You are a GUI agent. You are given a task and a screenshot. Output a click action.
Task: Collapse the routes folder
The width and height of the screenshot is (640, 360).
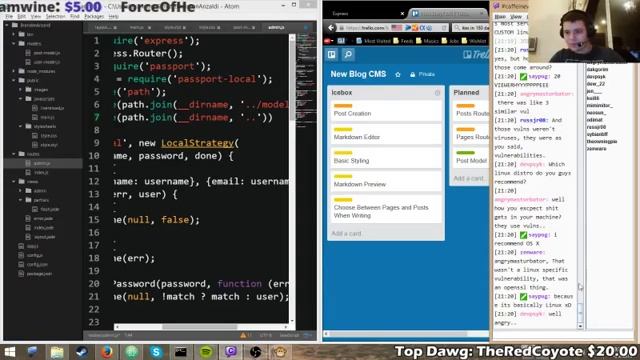point(14,154)
